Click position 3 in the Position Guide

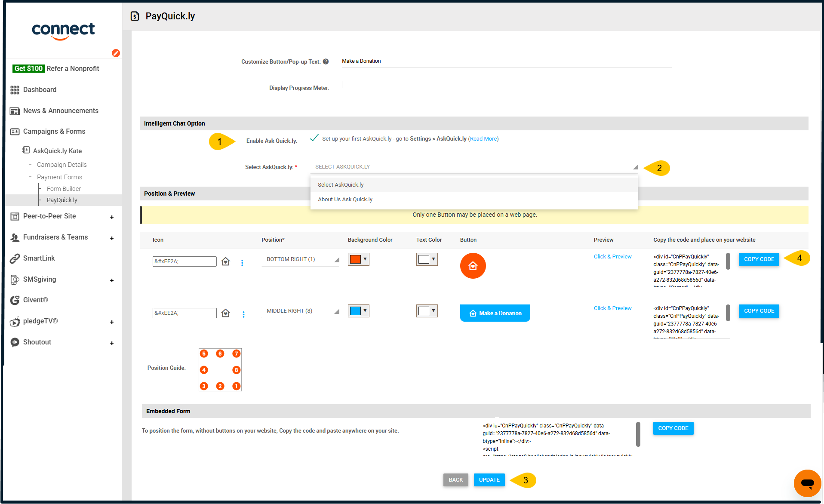pyautogui.click(x=204, y=386)
